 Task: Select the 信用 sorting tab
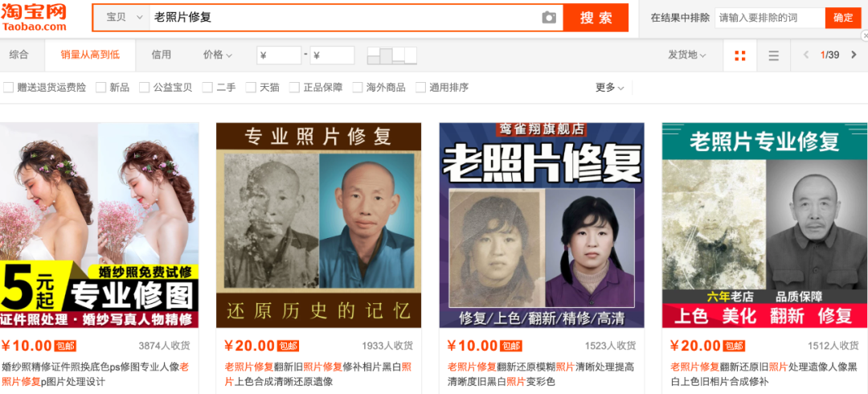(x=161, y=55)
